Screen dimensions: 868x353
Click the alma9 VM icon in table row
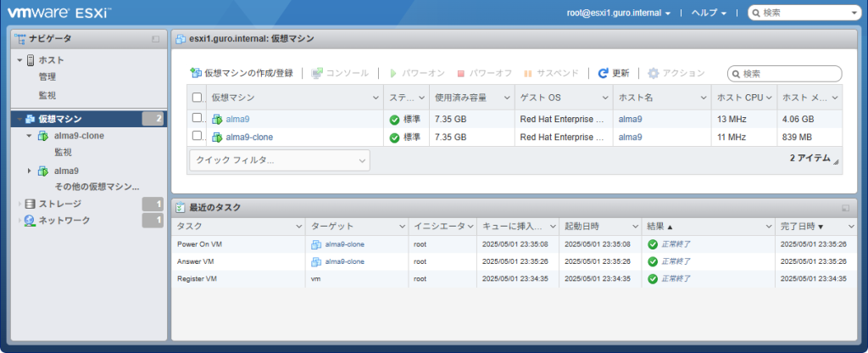coord(217,119)
